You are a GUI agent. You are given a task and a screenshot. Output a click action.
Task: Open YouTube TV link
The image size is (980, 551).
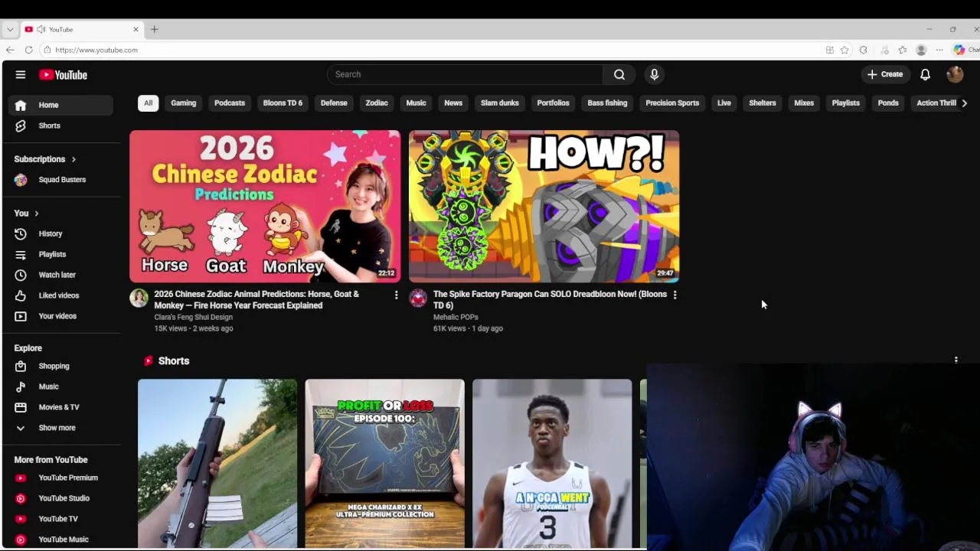coord(60,519)
